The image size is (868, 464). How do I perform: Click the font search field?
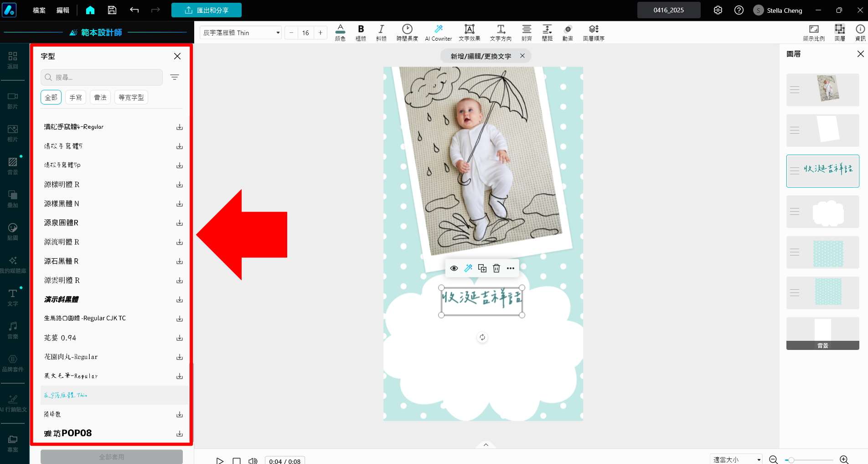102,77
